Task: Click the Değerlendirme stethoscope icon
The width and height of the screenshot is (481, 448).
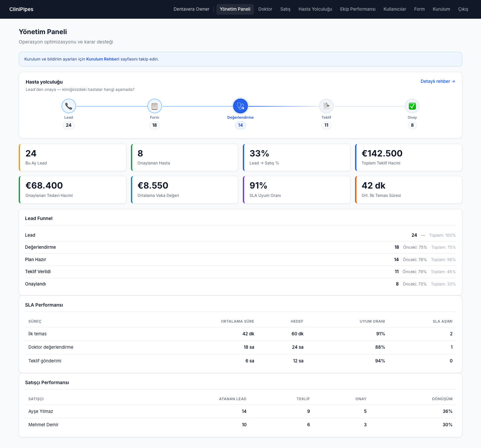Action: 240,106
